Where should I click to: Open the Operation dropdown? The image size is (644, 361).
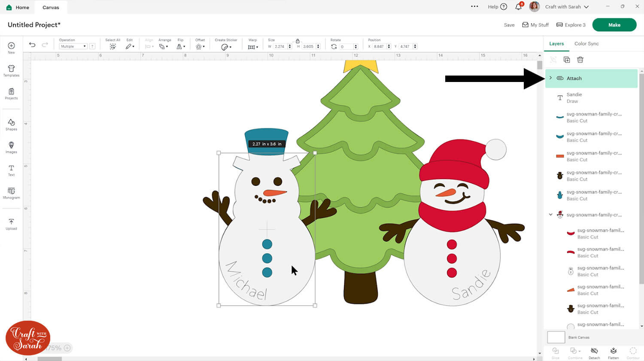pos(73,46)
